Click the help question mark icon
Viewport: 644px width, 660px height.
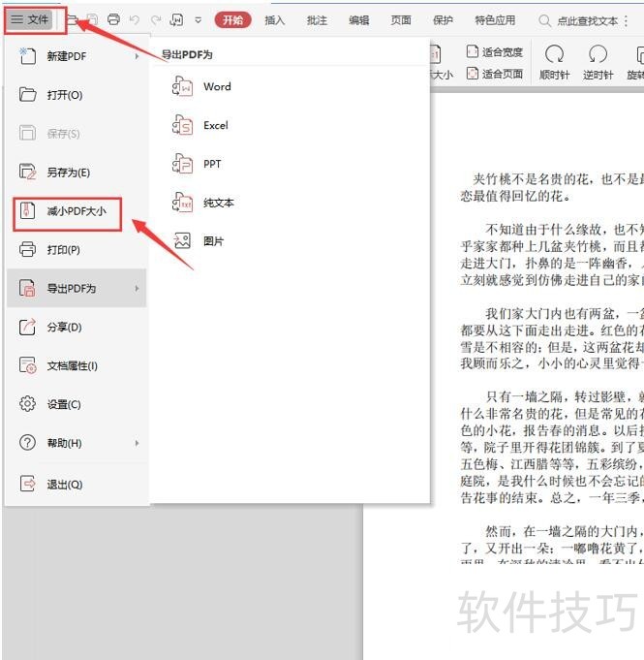(27, 443)
